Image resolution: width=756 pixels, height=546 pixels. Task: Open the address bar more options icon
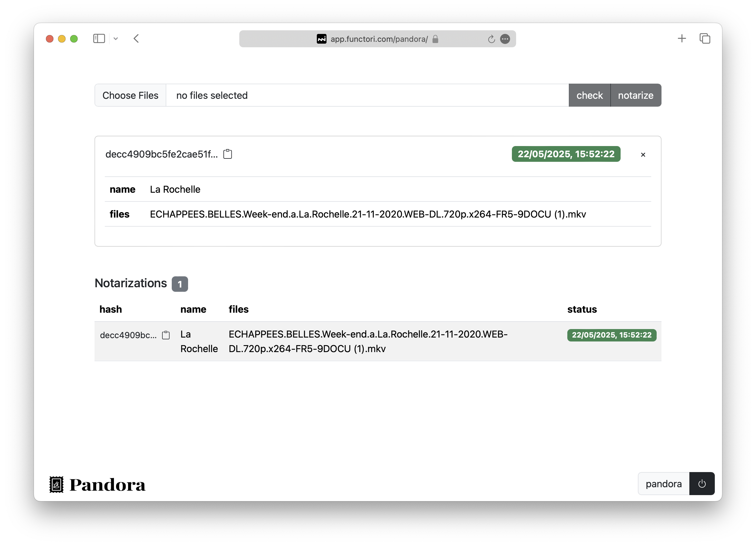pyautogui.click(x=505, y=39)
